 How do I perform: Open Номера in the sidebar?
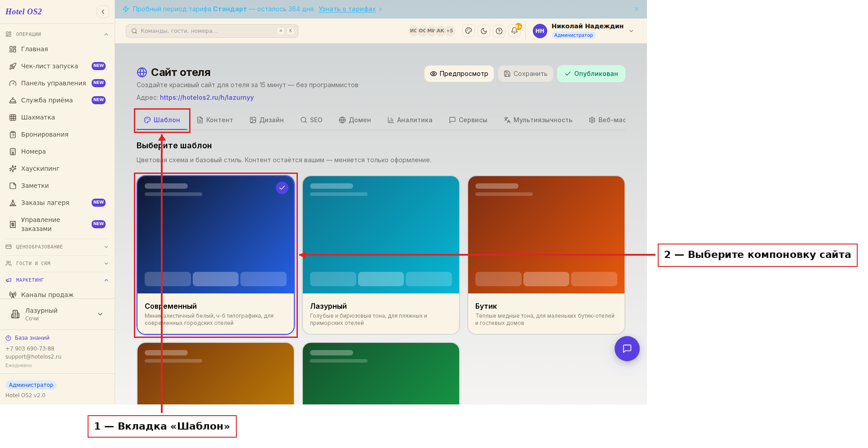[x=57, y=151]
